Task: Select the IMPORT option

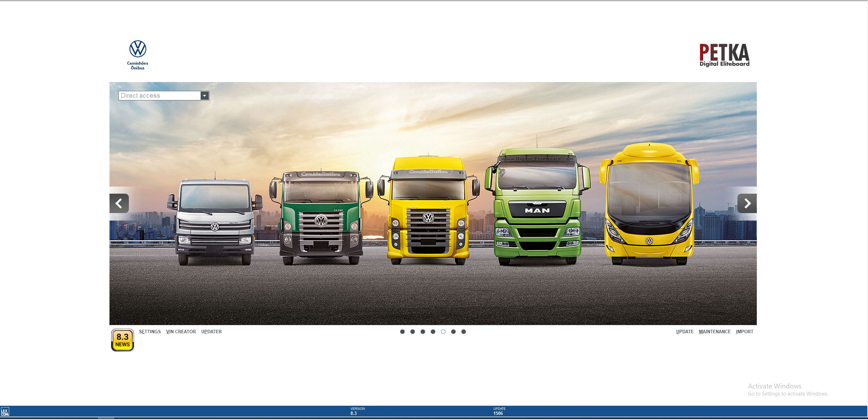Action: click(745, 332)
